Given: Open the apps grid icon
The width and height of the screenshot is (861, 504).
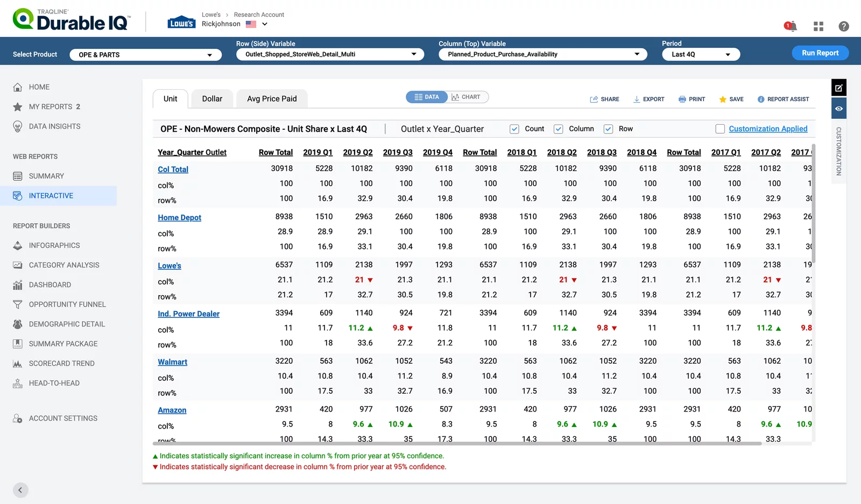Looking at the screenshot, I should [818, 26].
